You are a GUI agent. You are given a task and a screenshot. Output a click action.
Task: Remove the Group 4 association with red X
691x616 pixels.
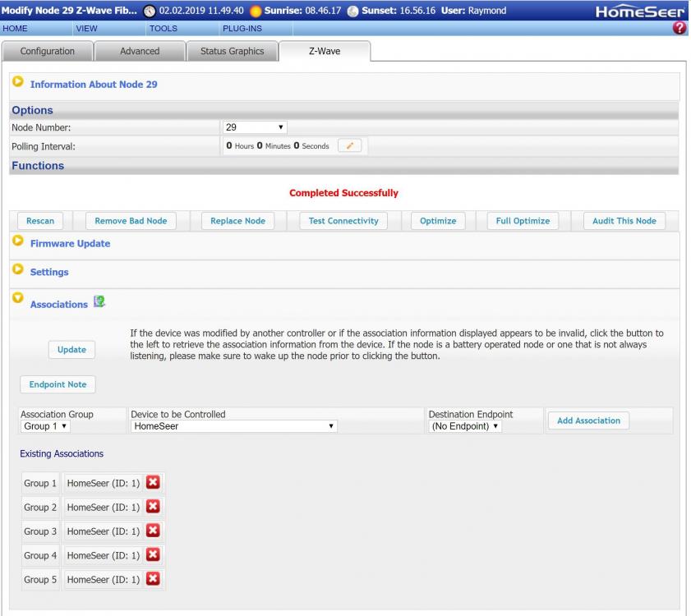coord(152,555)
